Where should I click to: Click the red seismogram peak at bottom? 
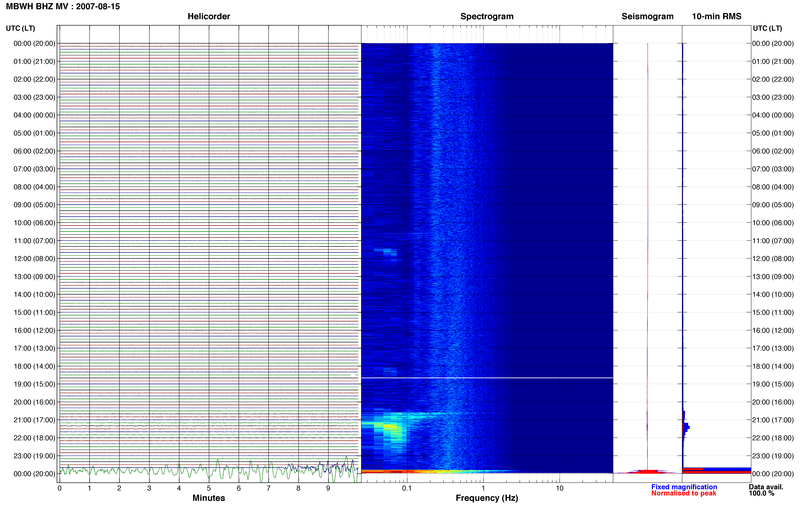click(x=647, y=472)
